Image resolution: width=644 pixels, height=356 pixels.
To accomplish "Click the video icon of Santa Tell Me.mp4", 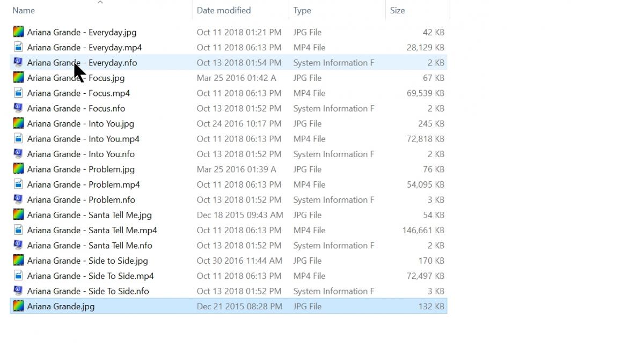I will click(x=18, y=230).
